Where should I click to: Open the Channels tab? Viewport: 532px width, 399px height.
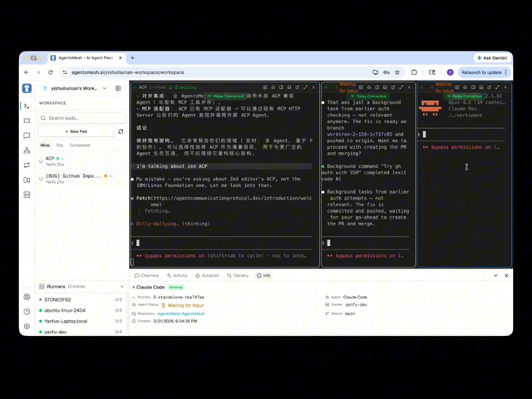tap(146, 275)
